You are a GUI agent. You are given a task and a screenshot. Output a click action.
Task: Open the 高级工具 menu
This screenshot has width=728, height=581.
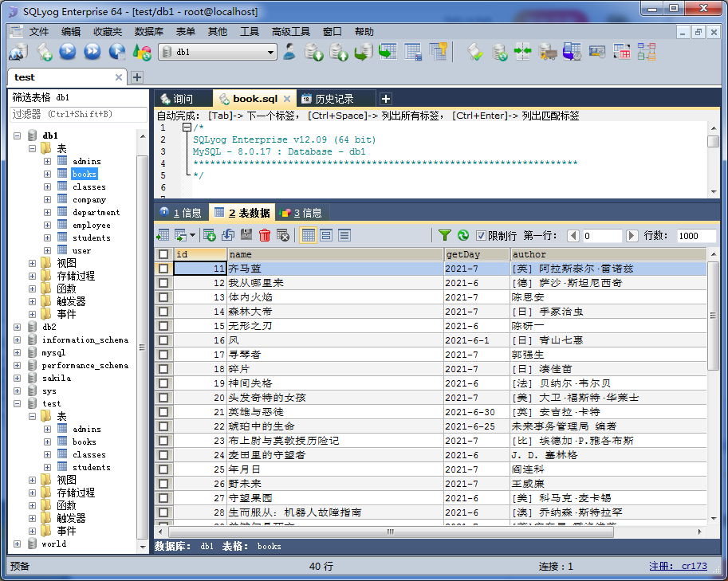click(x=291, y=32)
